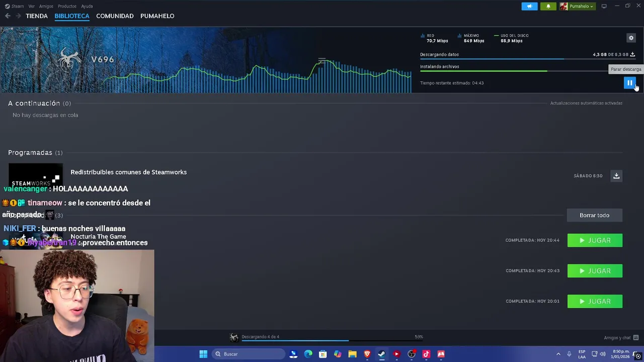The image size is (644, 362).
Task: Open the volume tray icon
Action: click(x=603, y=354)
